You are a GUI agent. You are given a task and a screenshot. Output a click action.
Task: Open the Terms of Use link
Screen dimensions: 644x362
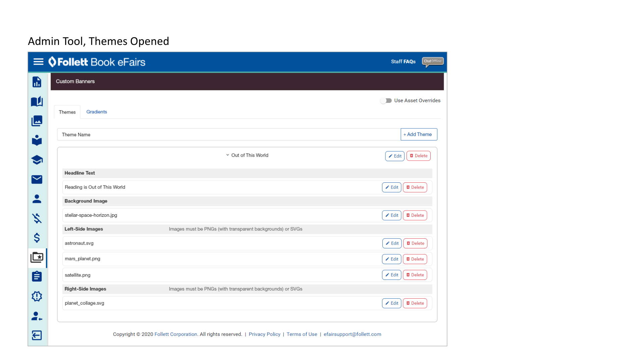302,334
